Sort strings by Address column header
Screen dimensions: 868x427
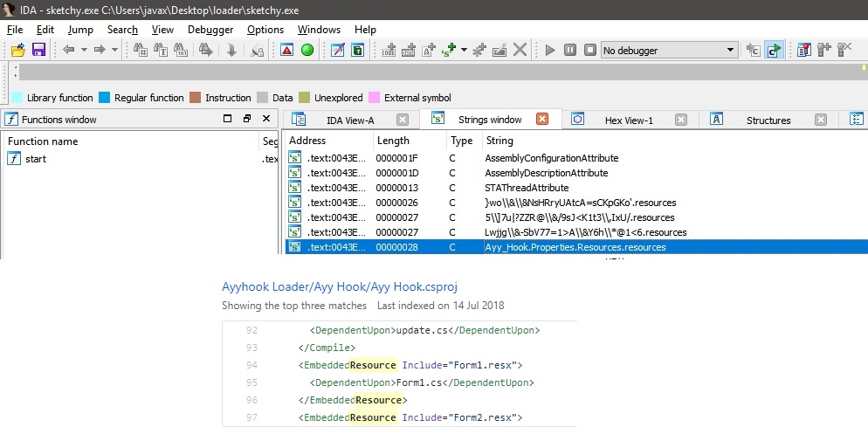click(329, 141)
